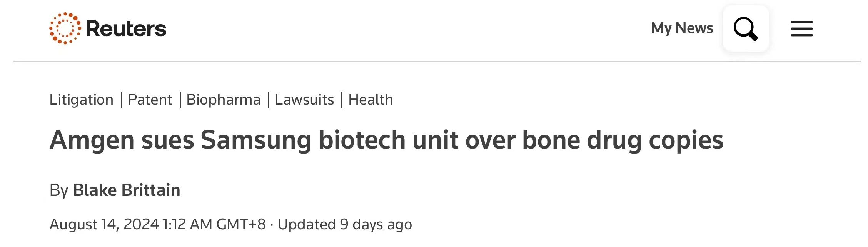Open the search magnifying glass
Image resolution: width=868 pixels, height=247 pixels.
click(x=746, y=28)
